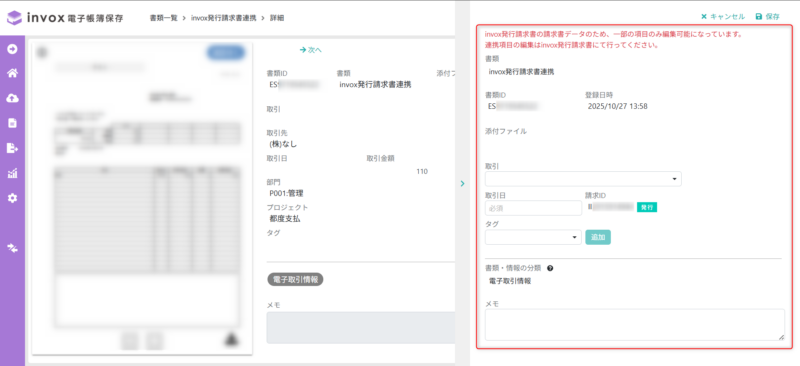
Task: Click the 発行 badge next to 請求ID
Action: (646, 207)
